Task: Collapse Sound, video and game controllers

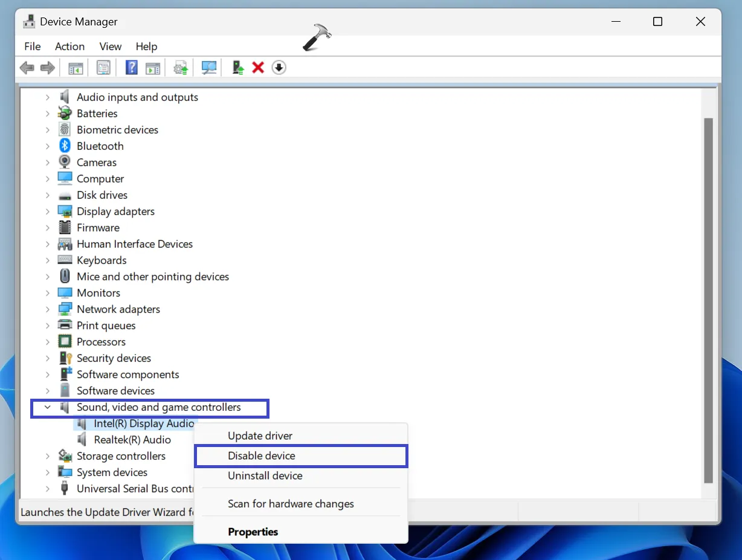Action: 48,408
